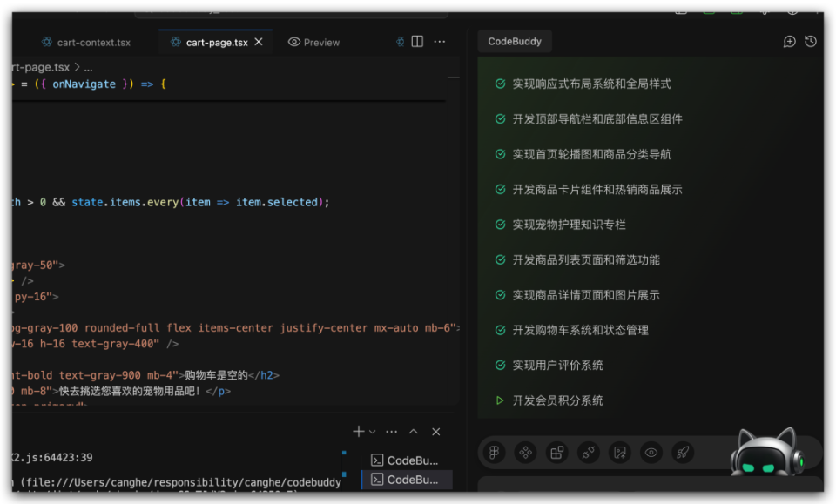836x504 pixels.
Task: Open the Preview tab
Action: tap(313, 43)
